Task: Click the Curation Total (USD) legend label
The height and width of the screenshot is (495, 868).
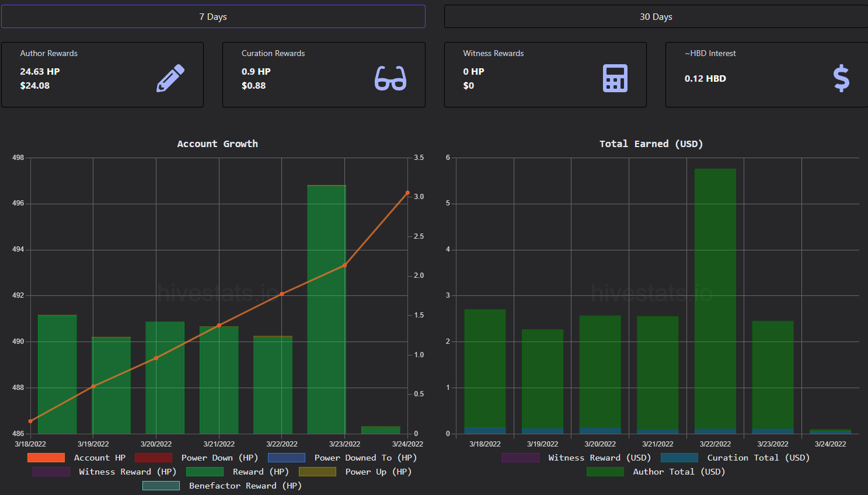Action: point(758,458)
